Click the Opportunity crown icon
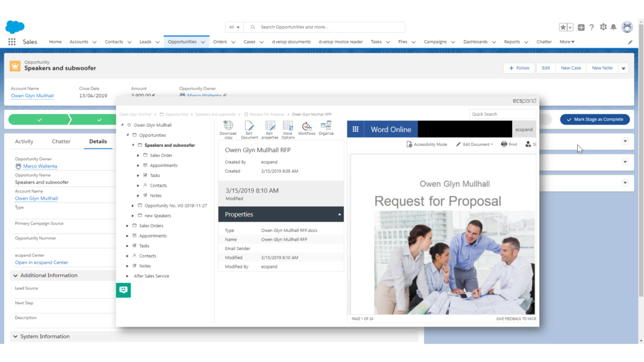The height and width of the screenshot is (362, 644). (15, 66)
